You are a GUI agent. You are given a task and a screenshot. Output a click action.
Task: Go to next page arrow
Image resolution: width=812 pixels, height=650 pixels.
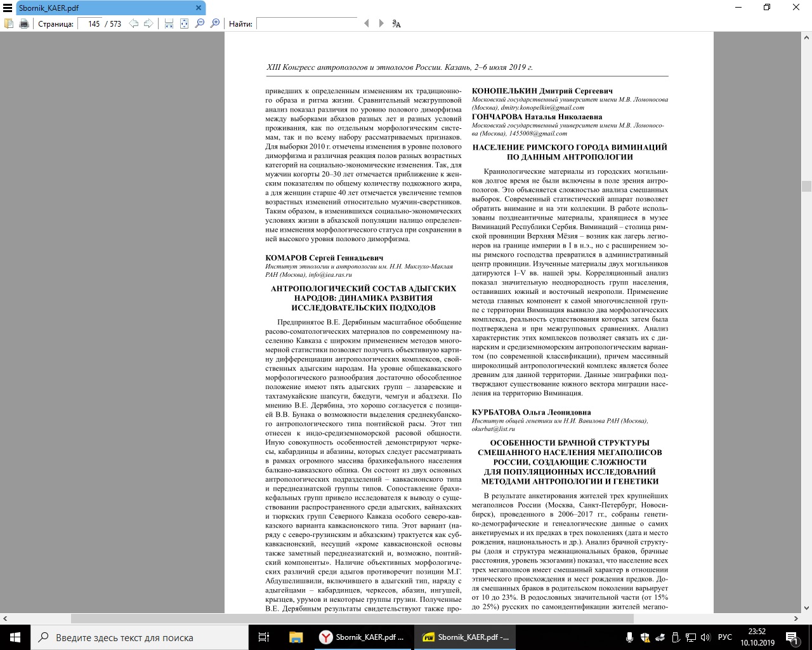[148, 23]
